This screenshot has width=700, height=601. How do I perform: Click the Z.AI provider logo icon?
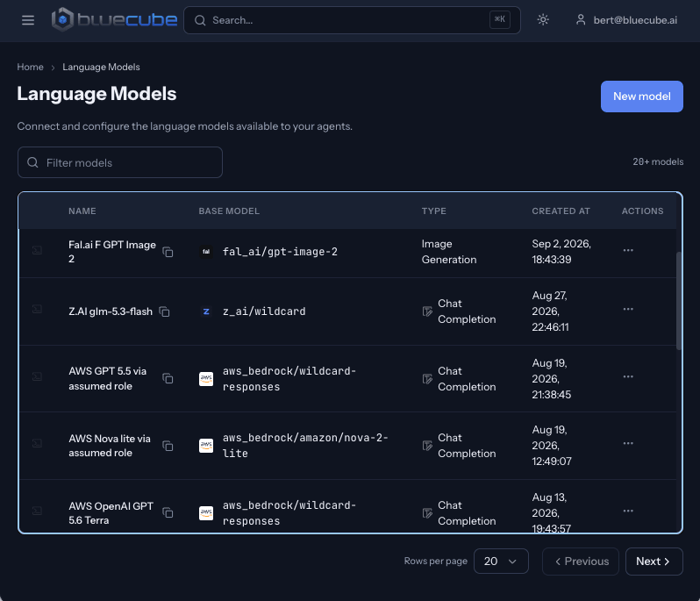click(206, 311)
